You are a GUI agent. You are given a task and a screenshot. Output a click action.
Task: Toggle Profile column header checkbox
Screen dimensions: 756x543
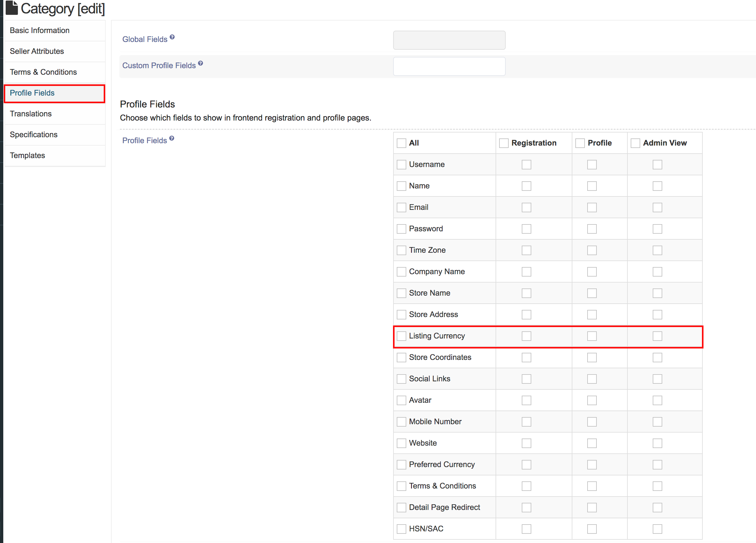[580, 143]
